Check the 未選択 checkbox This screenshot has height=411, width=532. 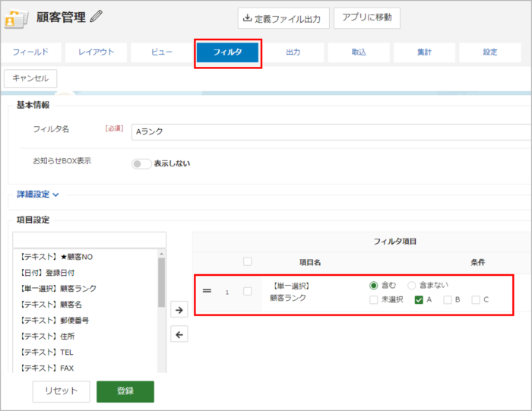point(374,300)
